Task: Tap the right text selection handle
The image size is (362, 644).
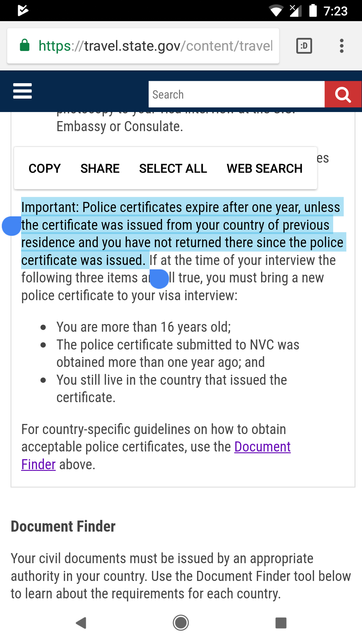Action: (x=159, y=279)
